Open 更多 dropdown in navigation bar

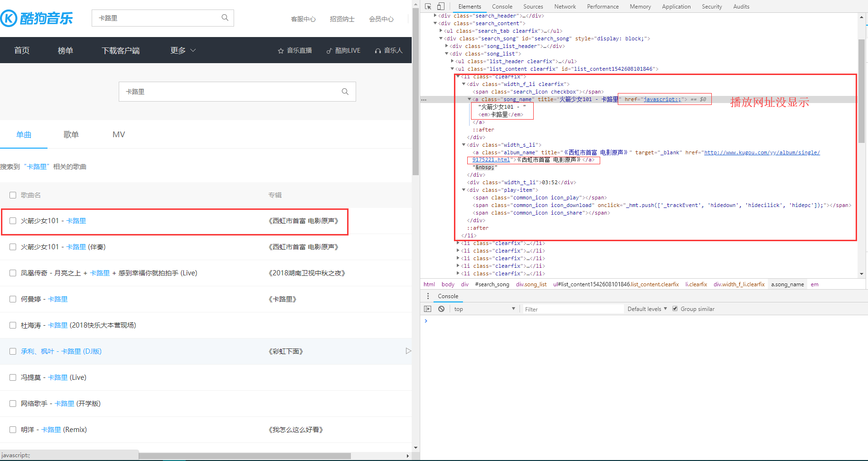click(x=183, y=50)
